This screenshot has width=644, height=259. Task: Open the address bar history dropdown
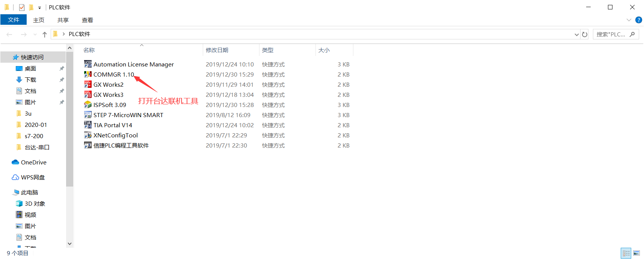577,34
